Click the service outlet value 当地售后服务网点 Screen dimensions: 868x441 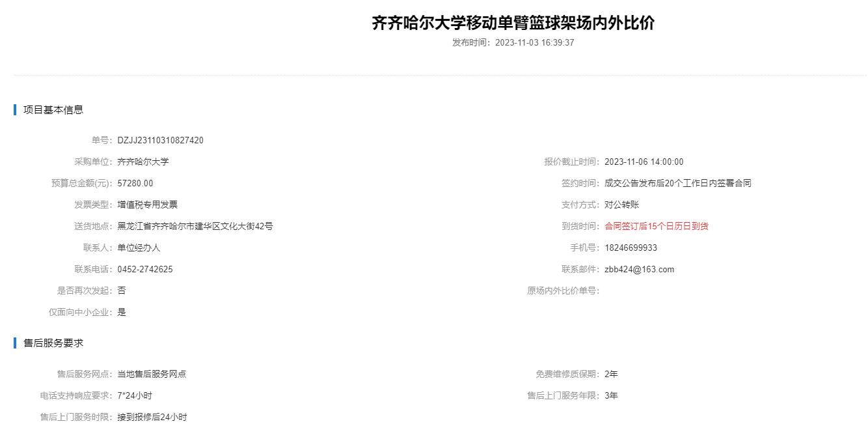tap(152, 374)
